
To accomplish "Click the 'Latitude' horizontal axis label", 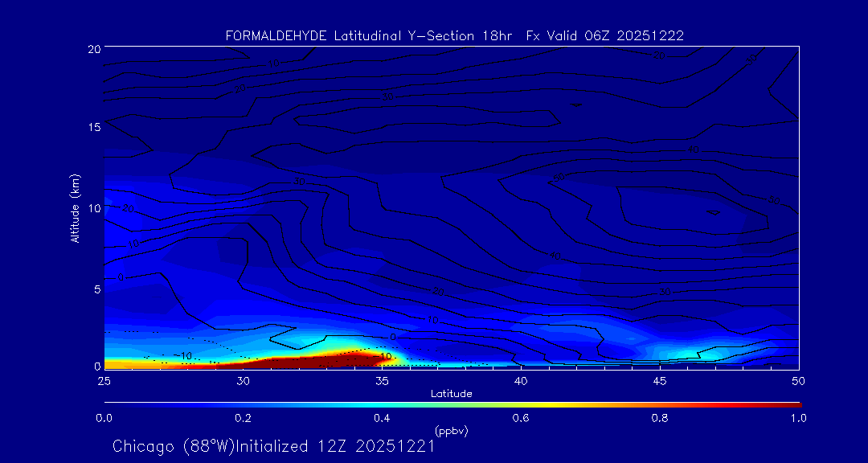I will (x=452, y=394).
